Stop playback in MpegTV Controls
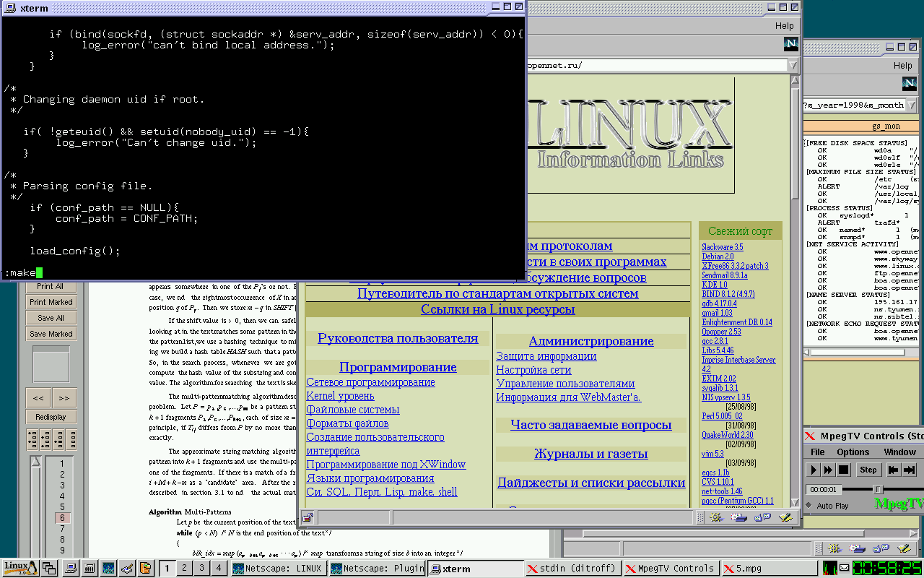 842,470
